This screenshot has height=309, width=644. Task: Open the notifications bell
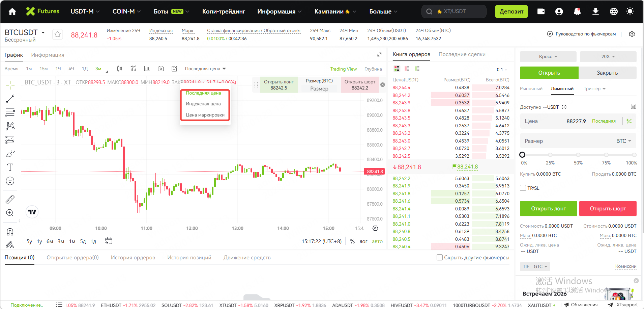point(577,11)
